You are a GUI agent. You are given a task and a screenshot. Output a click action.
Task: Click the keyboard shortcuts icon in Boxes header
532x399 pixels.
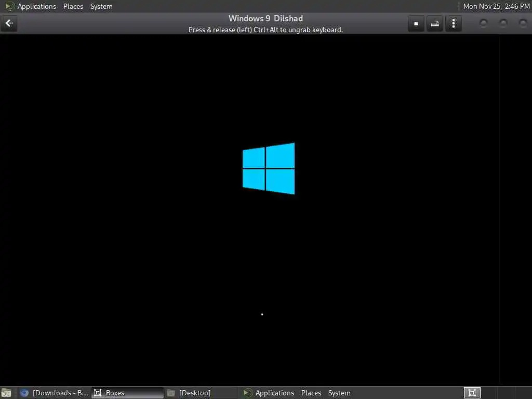point(435,23)
